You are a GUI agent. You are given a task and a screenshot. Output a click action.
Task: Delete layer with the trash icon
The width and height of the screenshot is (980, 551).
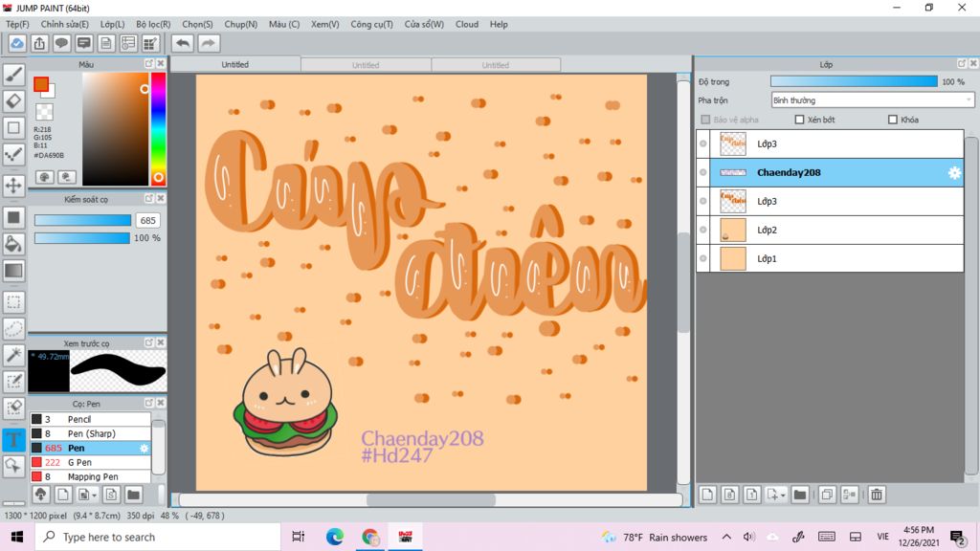pos(877,495)
